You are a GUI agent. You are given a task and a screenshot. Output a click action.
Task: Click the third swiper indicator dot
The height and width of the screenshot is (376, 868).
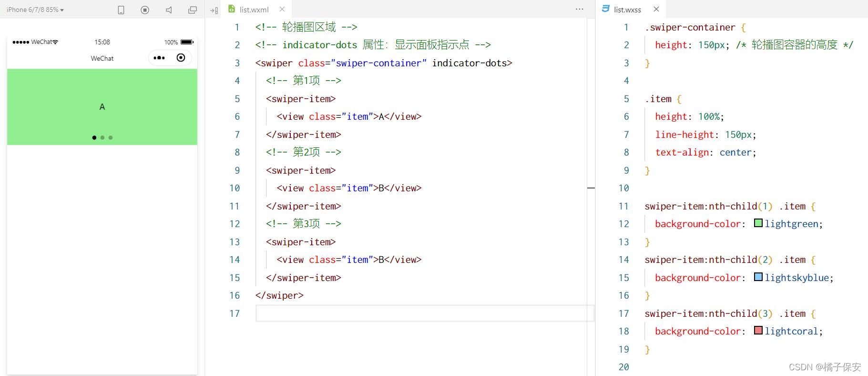(111, 137)
